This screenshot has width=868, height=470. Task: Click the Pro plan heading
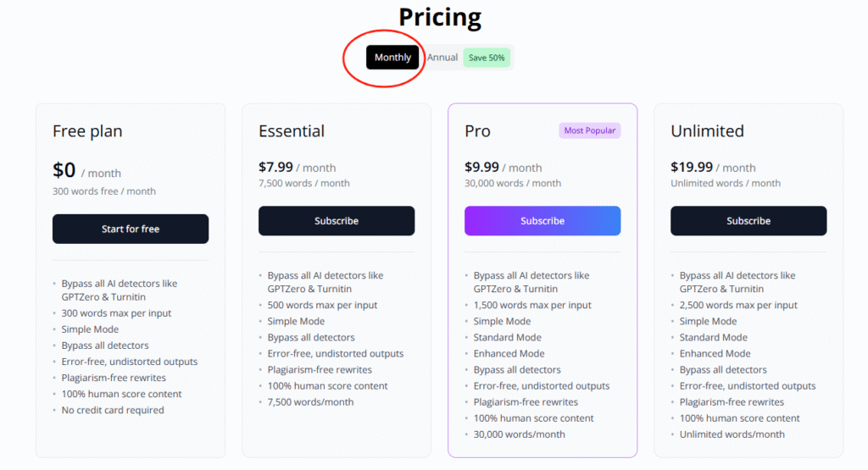point(477,131)
